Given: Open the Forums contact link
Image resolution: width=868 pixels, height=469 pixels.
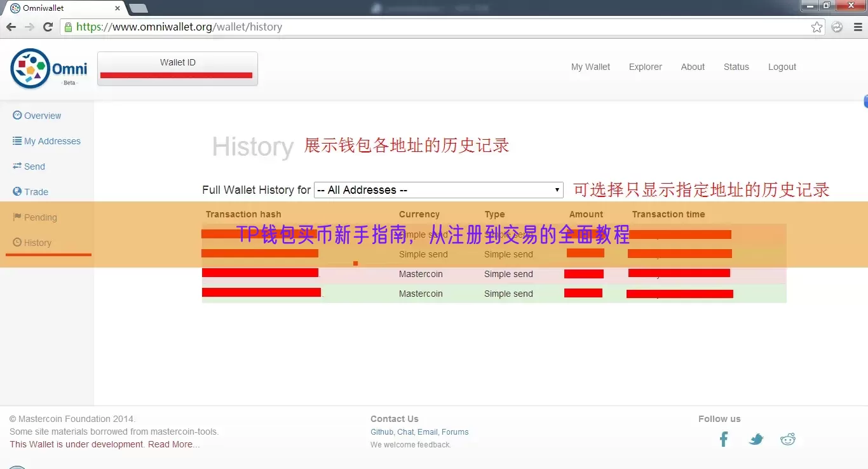Looking at the screenshot, I should pyautogui.click(x=455, y=432).
